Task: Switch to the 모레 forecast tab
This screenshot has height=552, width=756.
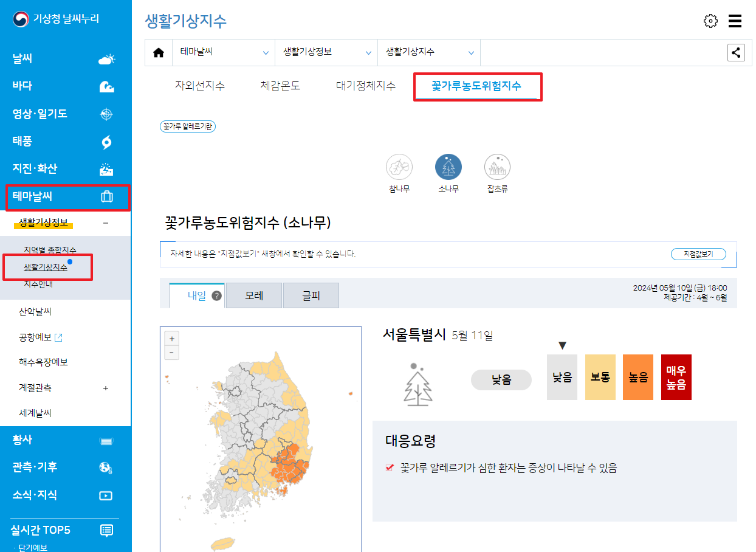Action: coord(253,295)
